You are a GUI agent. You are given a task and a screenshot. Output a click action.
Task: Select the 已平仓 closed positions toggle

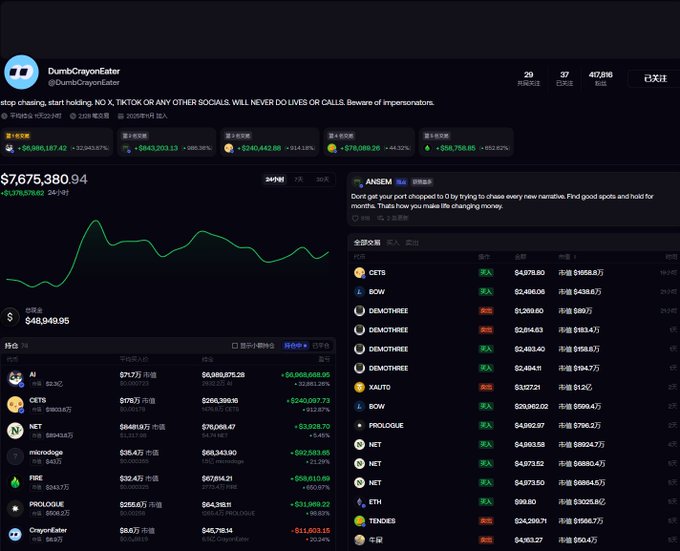click(320, 346)
